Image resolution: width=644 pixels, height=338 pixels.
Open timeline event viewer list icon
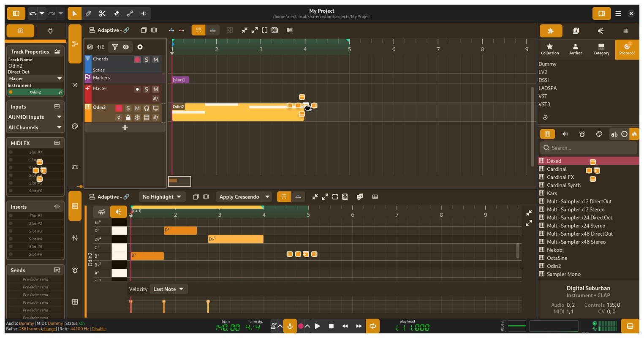click(x=290, y=30)
